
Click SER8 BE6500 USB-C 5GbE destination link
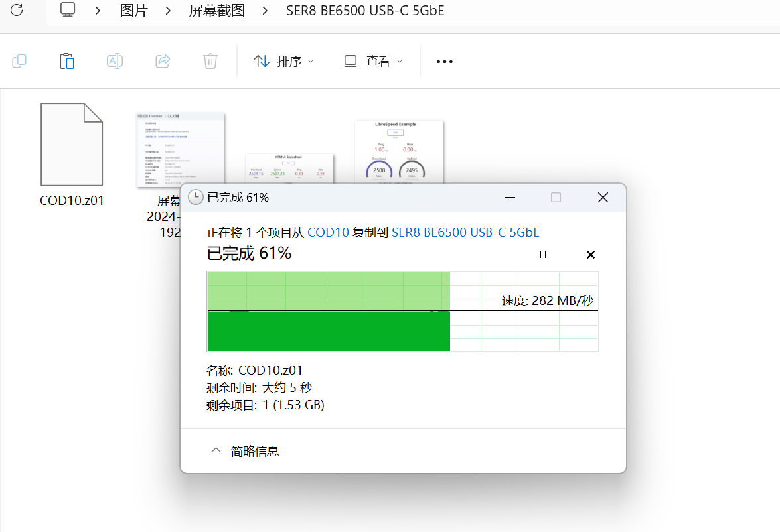point(465,233)
